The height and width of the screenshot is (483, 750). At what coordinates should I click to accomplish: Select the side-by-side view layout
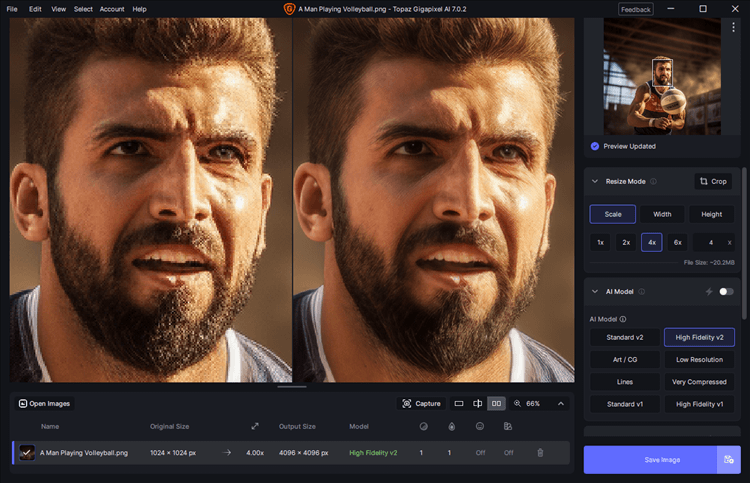(496, 404)
